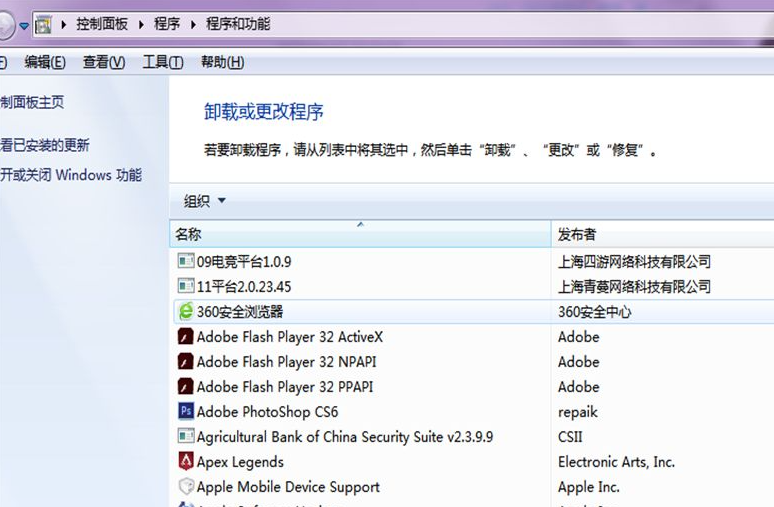Open the 查看(V) menu
This screenshot has width=774, height=507.
coord(104,62)
